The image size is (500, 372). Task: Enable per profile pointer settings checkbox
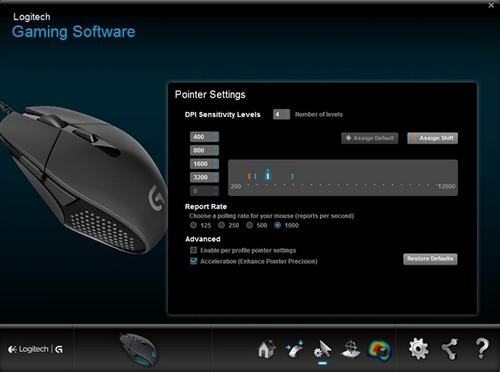point(193,250)
